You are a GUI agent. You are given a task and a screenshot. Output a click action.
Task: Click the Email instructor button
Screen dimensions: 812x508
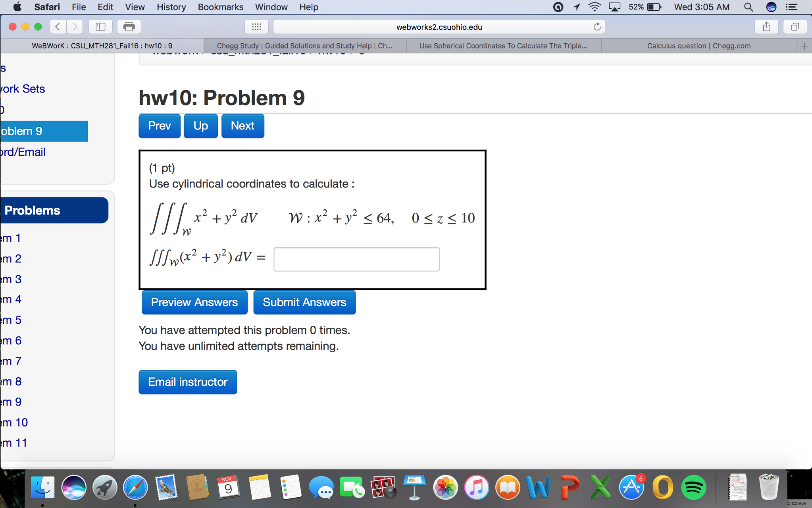coord(188,382)
